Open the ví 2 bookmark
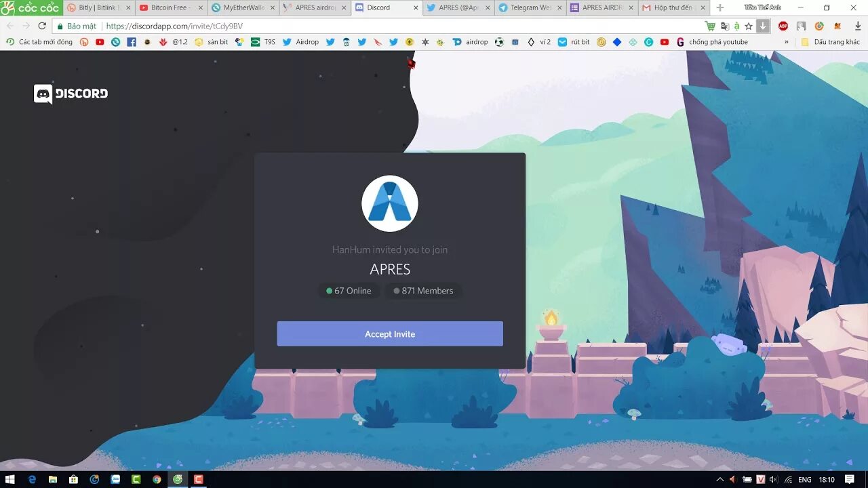 538,42
